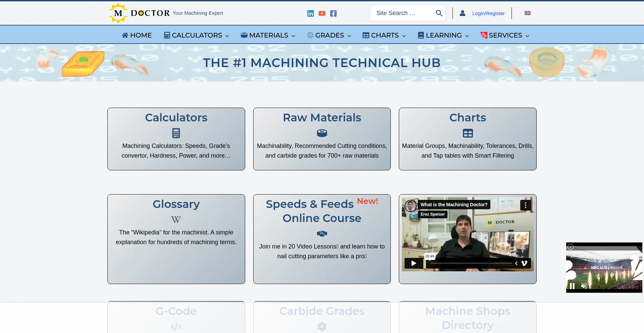Select HOME in the navigation bar
This screenshot has width=644, height=333.
coord(137,35)
